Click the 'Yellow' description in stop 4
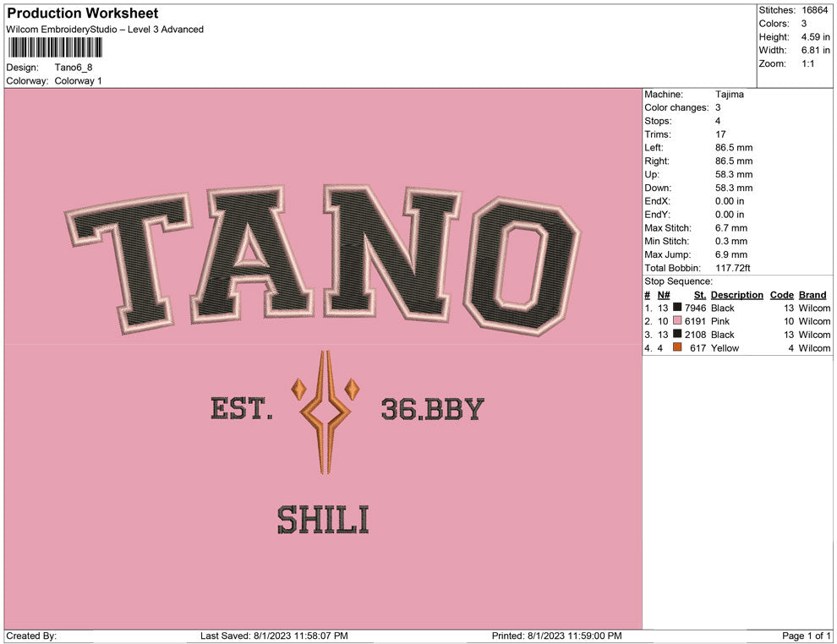This screenshot has width=837, height=644. tap(725, 348)
